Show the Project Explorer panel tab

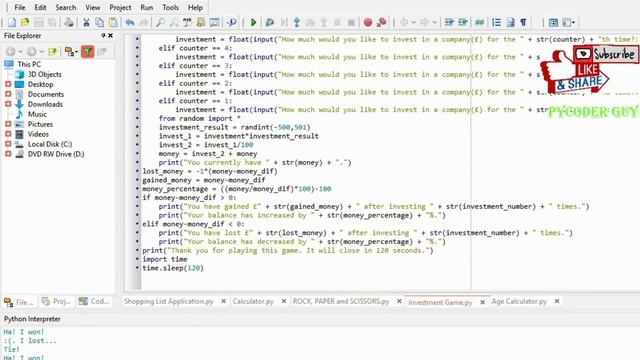coord(57,301)
